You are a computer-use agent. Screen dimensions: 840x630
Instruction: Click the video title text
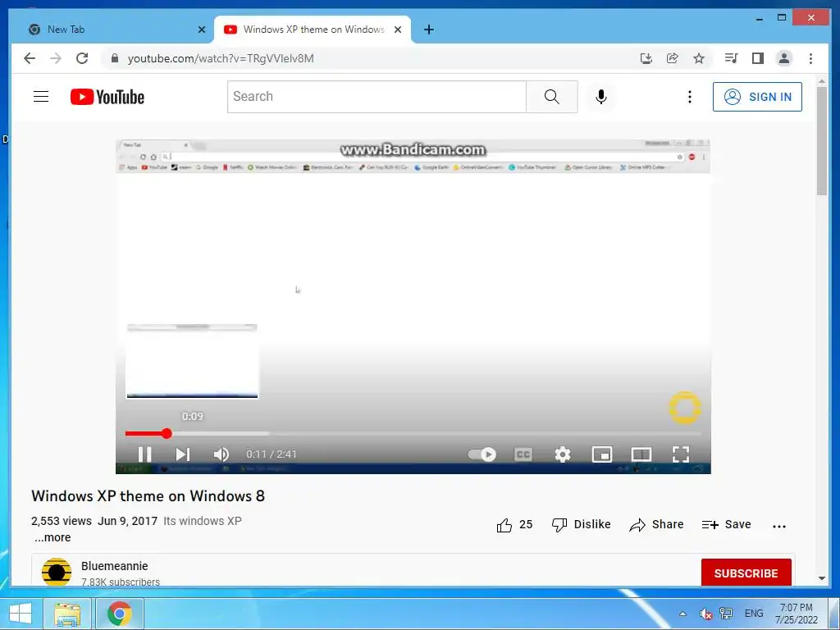pyautogui.click(x=148, y=495)
